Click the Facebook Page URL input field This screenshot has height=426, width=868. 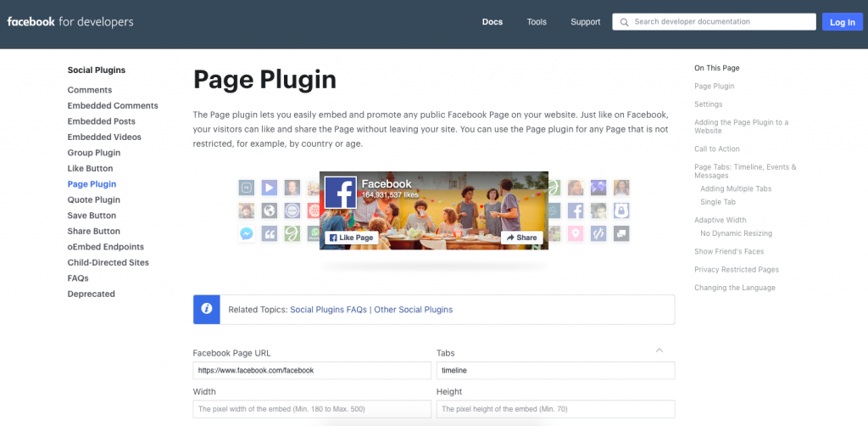(312, 371)
